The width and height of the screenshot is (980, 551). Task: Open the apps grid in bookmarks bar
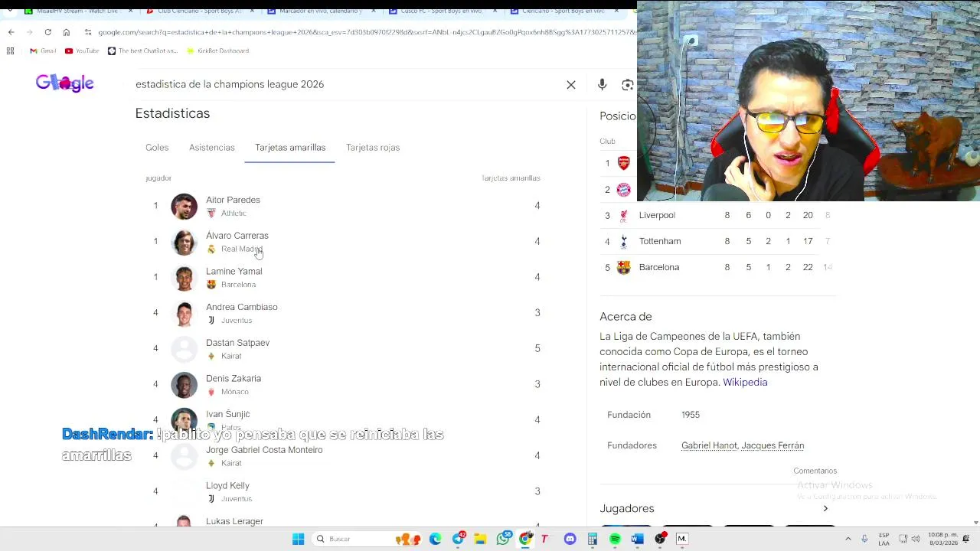10,51
